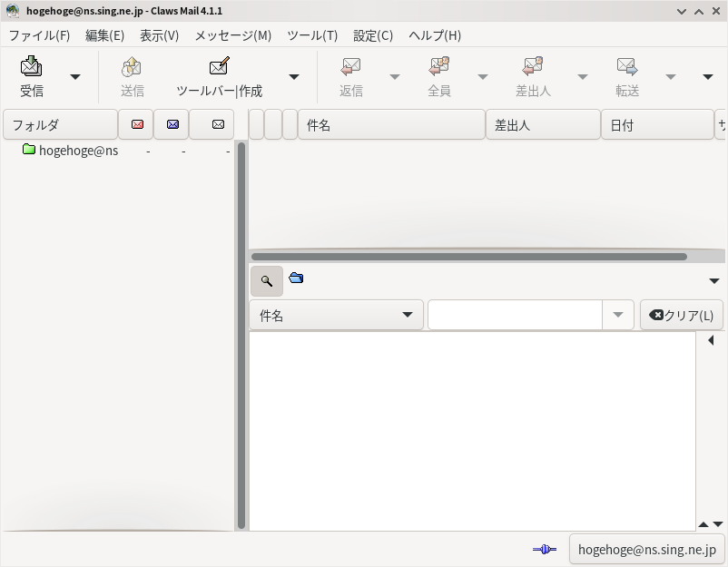
Task: Click the 差出人 reply-to-sender icon
Action: (x=533, y=66)
